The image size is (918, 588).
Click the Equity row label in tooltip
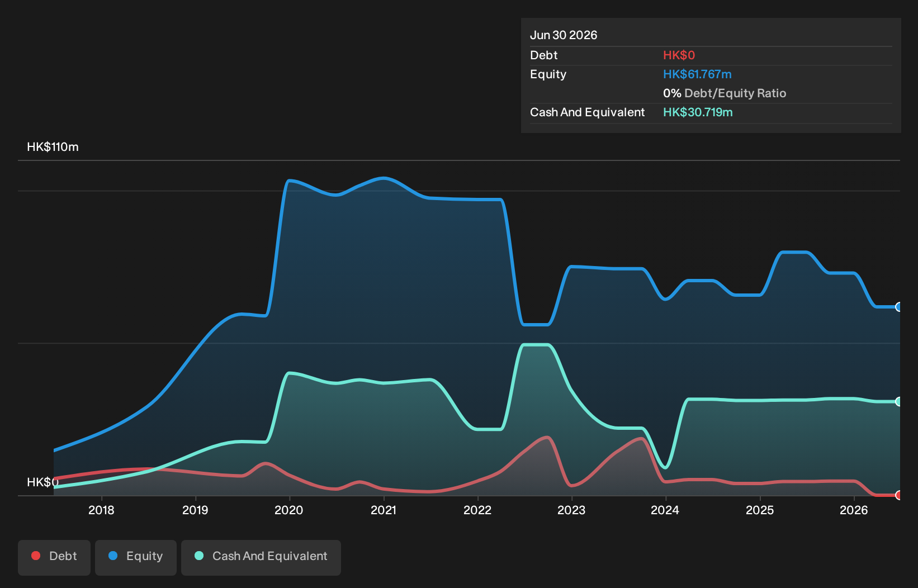548,74
